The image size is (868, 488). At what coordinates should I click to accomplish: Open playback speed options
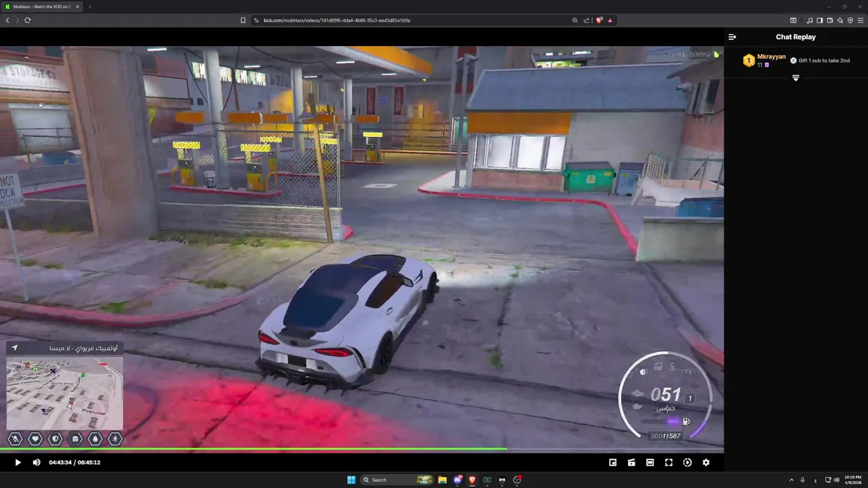(687, 462)
